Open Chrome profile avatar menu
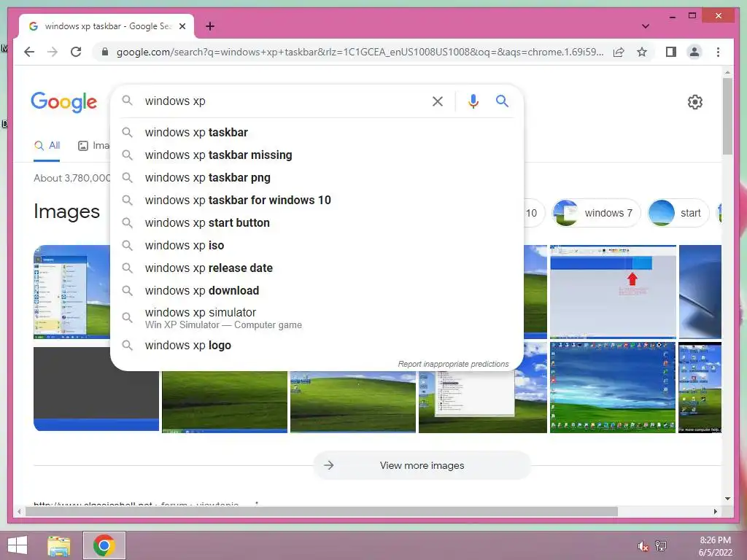 pos(694,52)
